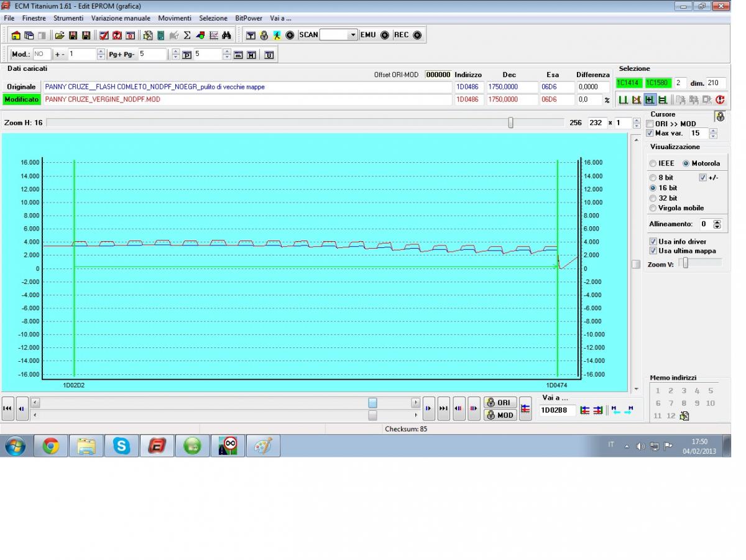Image resolution: width=746 pixels, height=560 pixels.
Task: Click the padlock icon next to Cursore
Action: [x=720, y=116]
